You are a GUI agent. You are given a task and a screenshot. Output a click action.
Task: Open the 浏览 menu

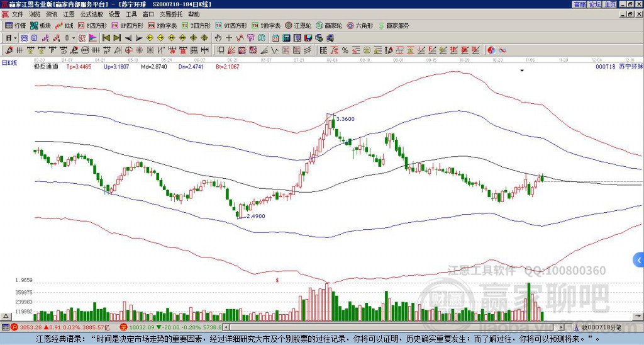35,14
